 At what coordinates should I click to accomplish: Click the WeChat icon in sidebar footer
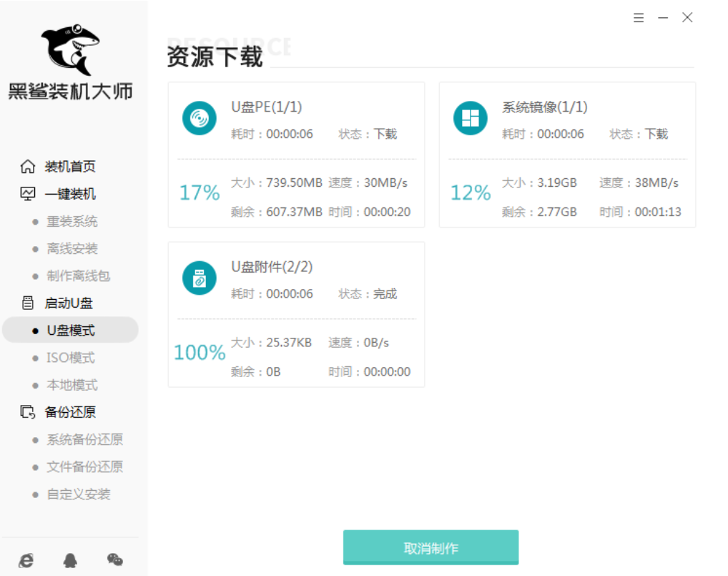click(x=114, y=560)
